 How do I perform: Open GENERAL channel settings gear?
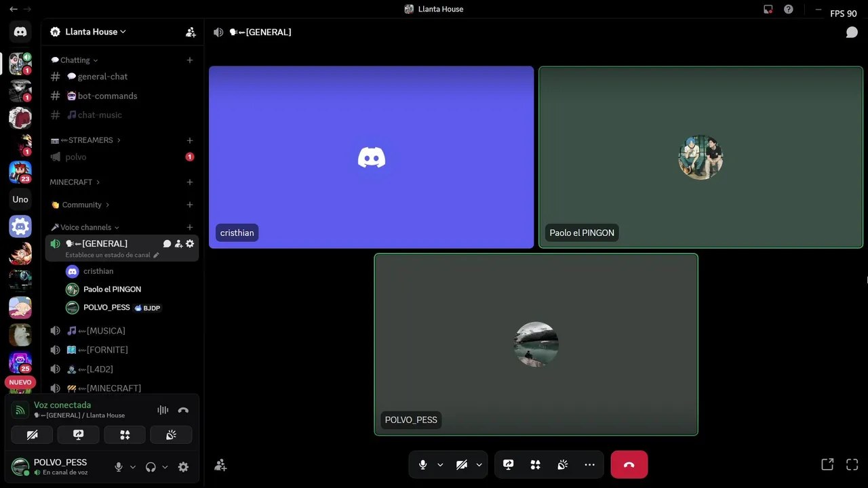(190, 244)
